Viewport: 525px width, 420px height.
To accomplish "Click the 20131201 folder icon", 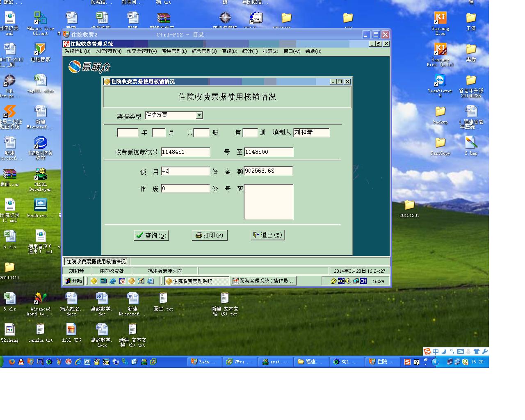I will pos(409,208).
